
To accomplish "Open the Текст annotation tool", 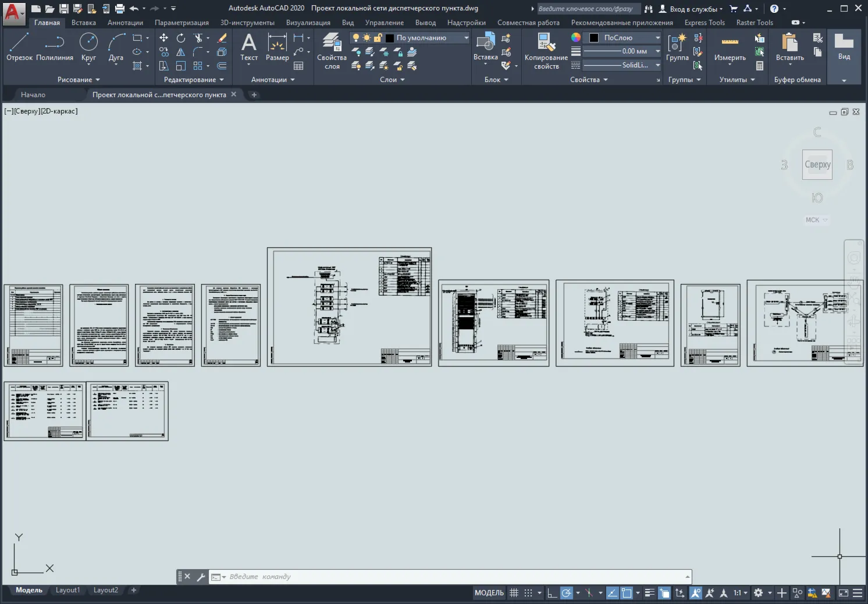I will 249,47.
